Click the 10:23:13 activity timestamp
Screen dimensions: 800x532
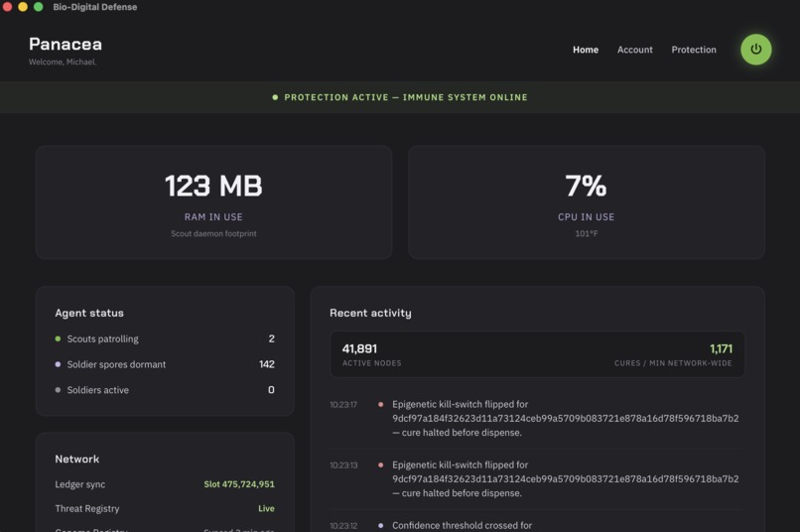pyautogui.click(x=343, y=465)
